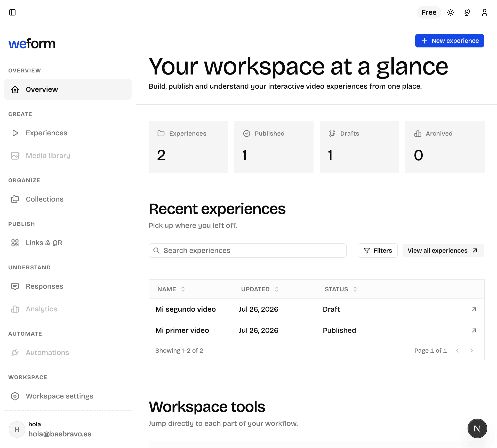This screenshot has width=497, height=448.
Task: Click the Jul 26, 2026 date of Mi segundo video
Action: [x=259, y=309]
